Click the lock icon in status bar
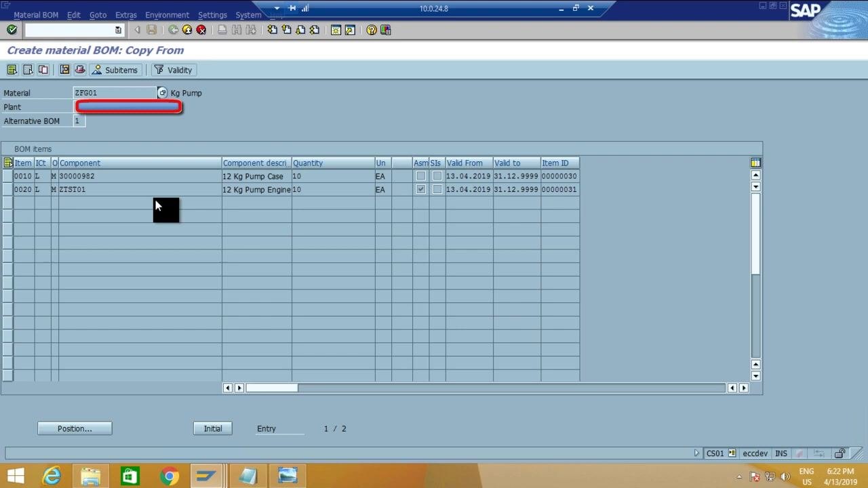Image resolution: width=868 pixels, height=488 pixels. tap(840, 453)
